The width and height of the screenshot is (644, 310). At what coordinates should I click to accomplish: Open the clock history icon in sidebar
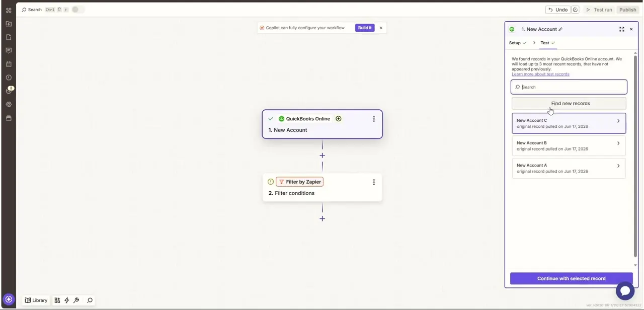[9, 77]
